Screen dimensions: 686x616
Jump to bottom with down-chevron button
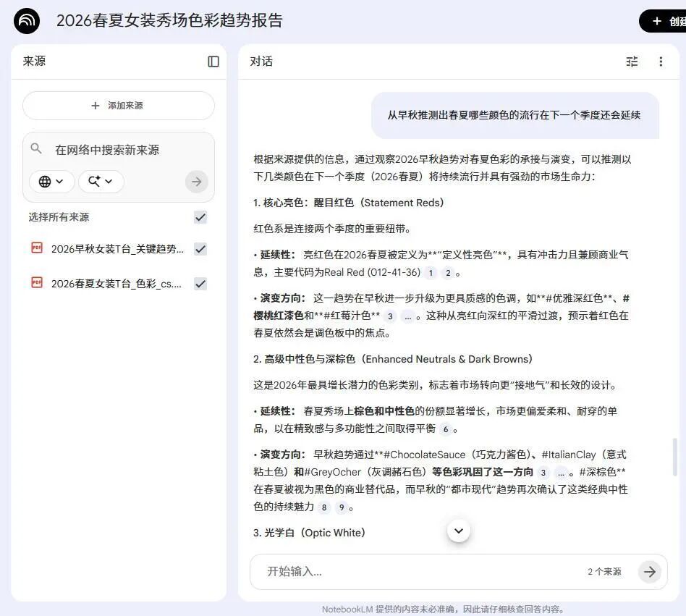459,531
